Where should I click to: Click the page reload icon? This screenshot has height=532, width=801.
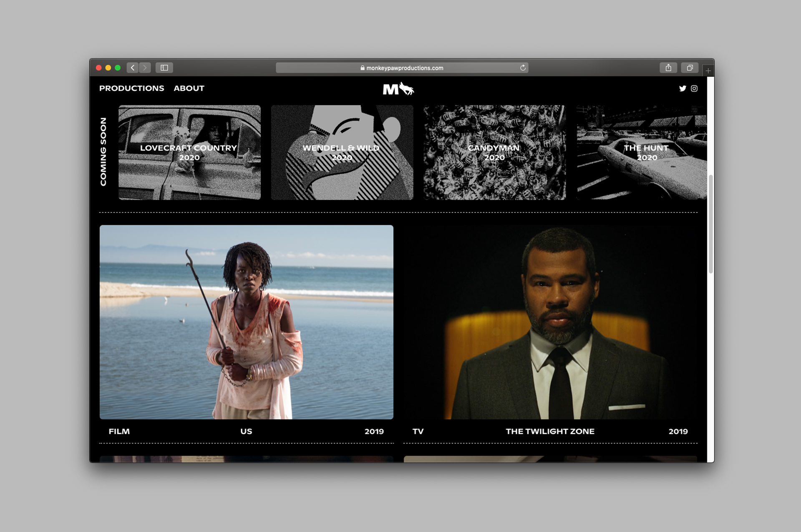click(x=523, y=68)
